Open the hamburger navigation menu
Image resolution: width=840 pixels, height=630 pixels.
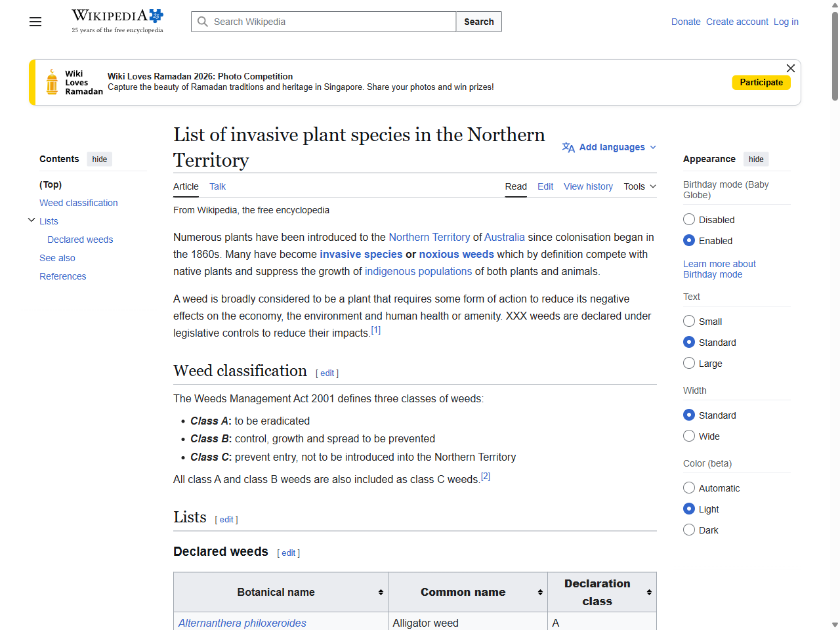35,22
